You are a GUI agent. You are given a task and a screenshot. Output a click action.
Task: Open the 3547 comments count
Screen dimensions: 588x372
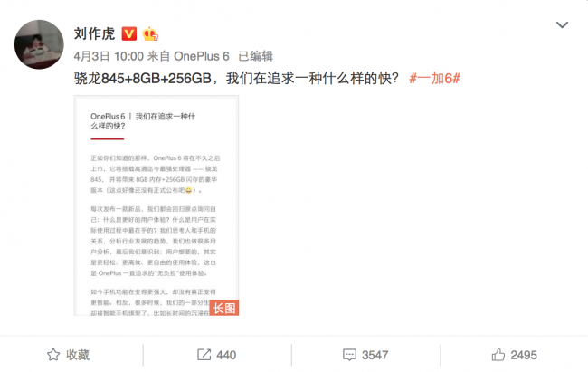tap(375, 355)
